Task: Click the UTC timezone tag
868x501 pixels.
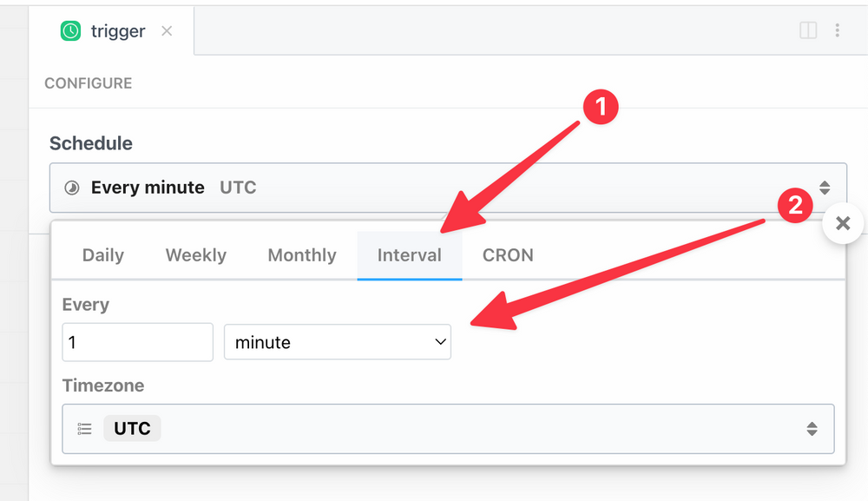Action: [132, 429]
